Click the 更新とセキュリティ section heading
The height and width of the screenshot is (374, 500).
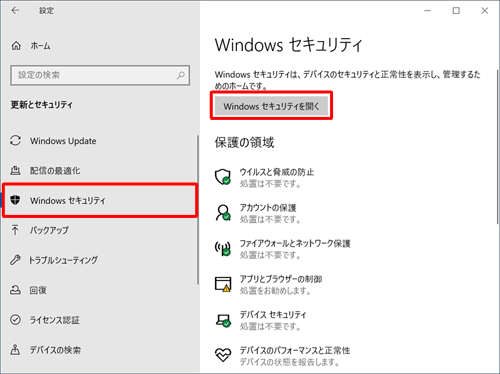point(41,105)
